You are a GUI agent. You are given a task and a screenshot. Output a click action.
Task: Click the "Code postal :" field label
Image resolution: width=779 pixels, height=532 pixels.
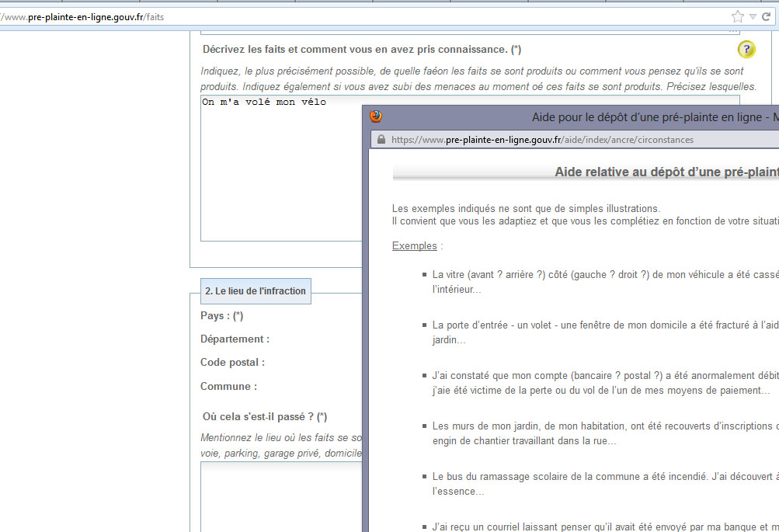click(x=232, y=363)
